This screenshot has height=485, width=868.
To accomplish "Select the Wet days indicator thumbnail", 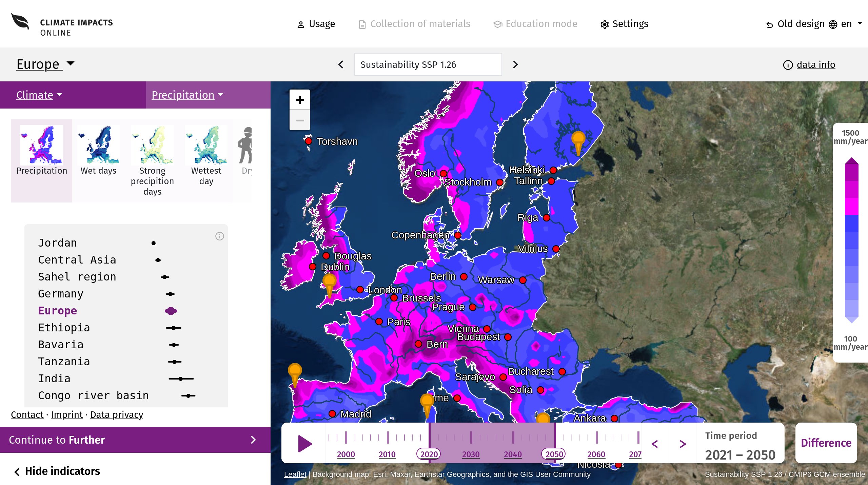I will coord(98,150).
